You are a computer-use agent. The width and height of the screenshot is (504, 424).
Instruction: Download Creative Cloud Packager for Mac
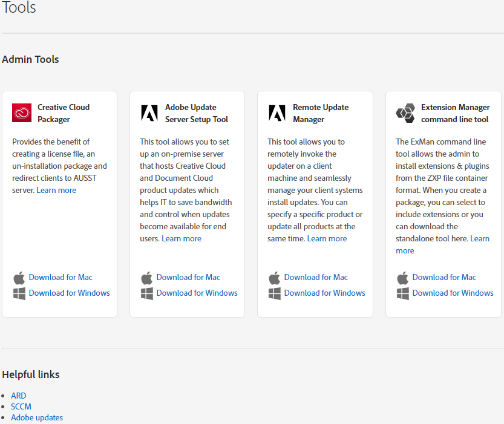coord(61,278)
